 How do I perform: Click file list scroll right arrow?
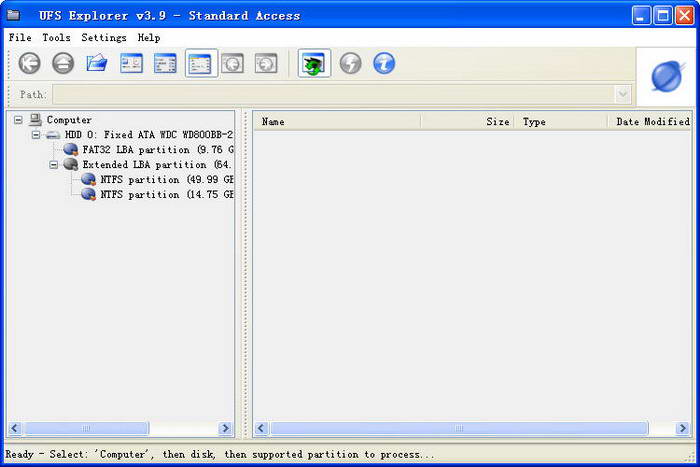(x=683, y=428)
